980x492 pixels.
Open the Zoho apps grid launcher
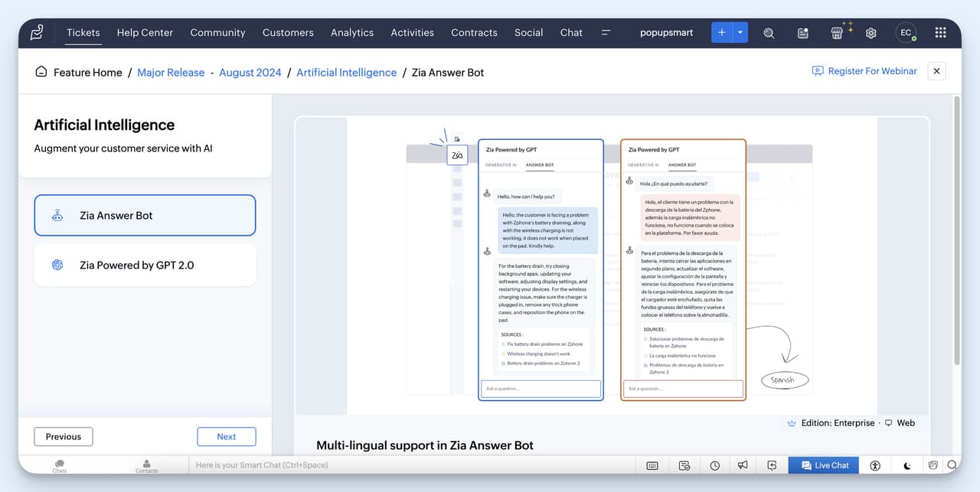(x=940, y=33)
